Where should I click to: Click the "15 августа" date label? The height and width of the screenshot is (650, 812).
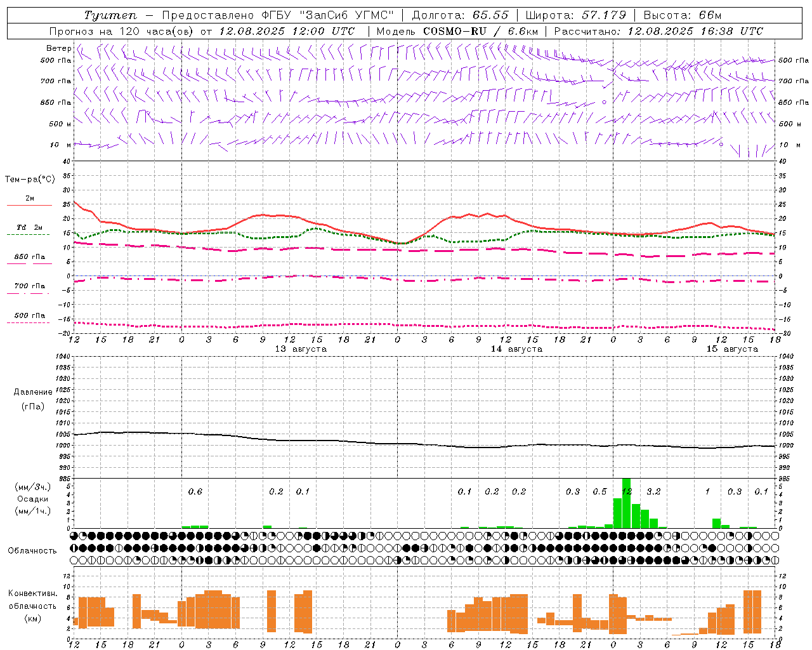(732, 349)
